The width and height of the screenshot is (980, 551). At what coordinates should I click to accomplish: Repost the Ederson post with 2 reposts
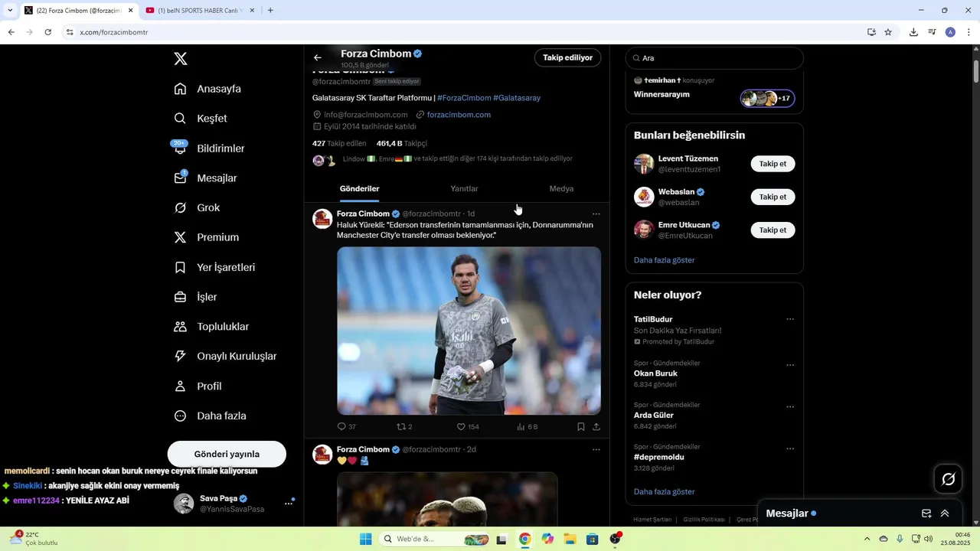click(x=404, y=427)
